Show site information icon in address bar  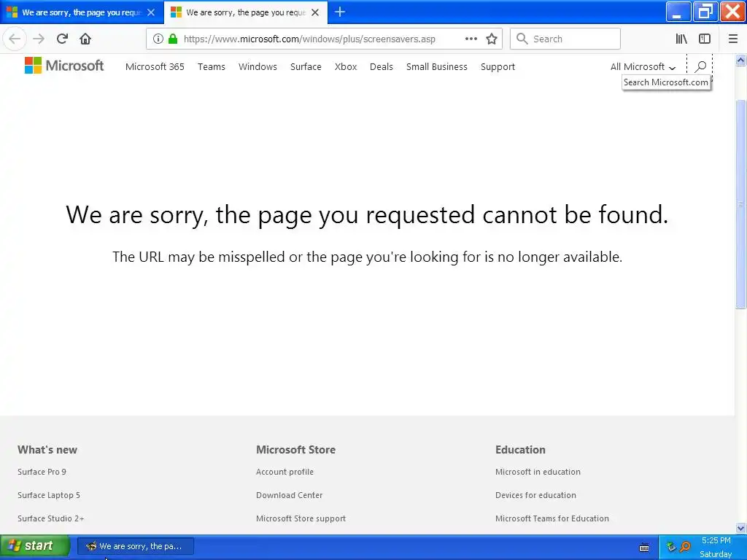tap(158, 39)
